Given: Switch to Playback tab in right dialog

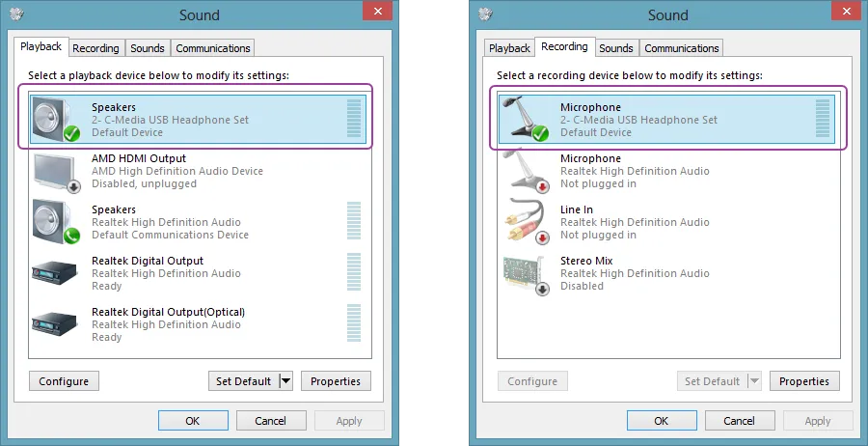Looking at the screenshot, I should click(x=509, y=48).
